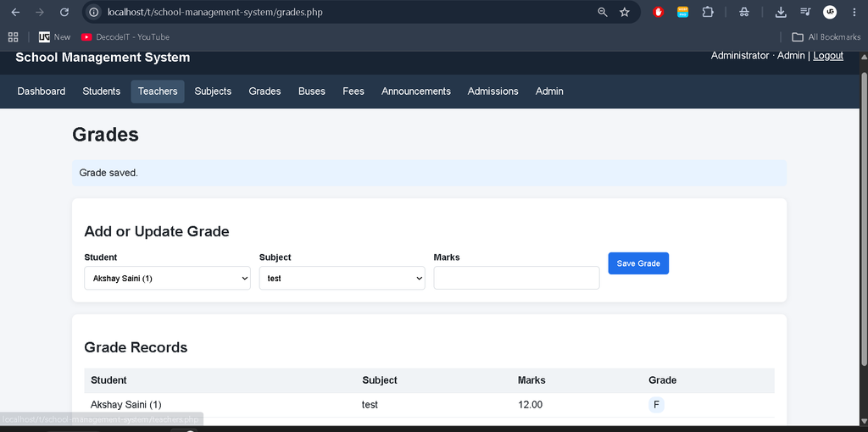The width and height of the screenshot is (868, 432).
Task: Open the DecodeIT - YouTube bookmark
Action: pos(125,37)
